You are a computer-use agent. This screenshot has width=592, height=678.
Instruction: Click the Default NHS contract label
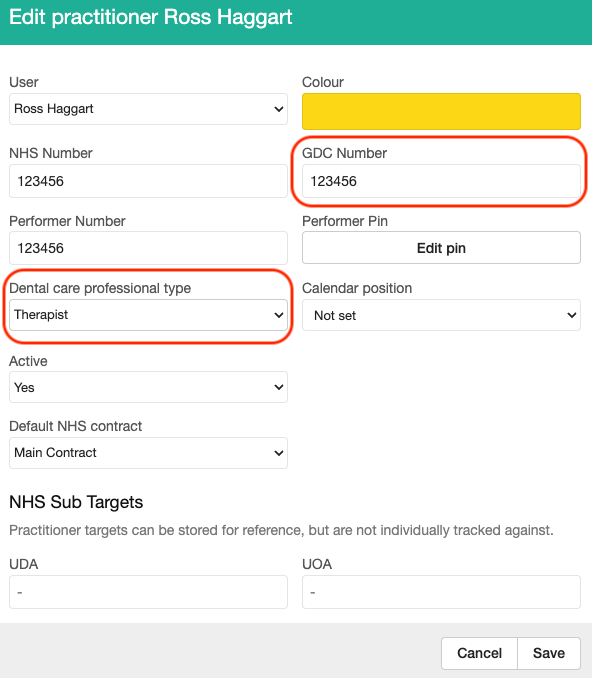[x=75, y=426]
